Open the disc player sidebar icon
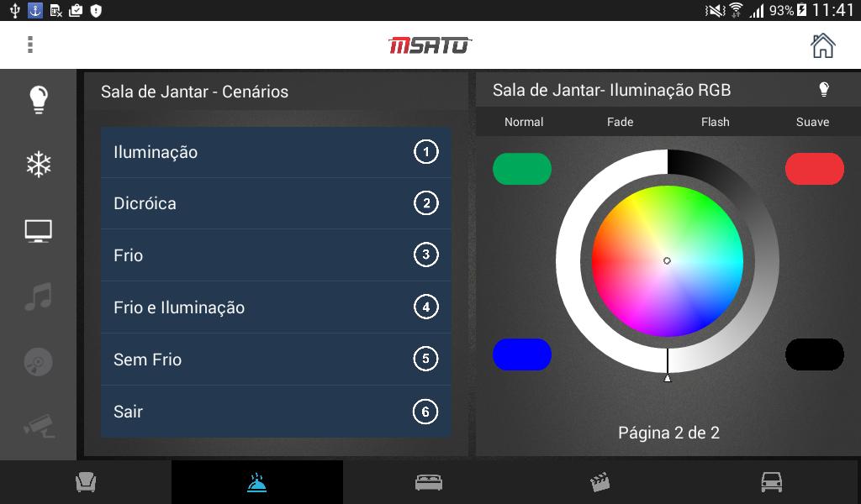The width and height of the screenshot is (861, 504). coord(39,362)
